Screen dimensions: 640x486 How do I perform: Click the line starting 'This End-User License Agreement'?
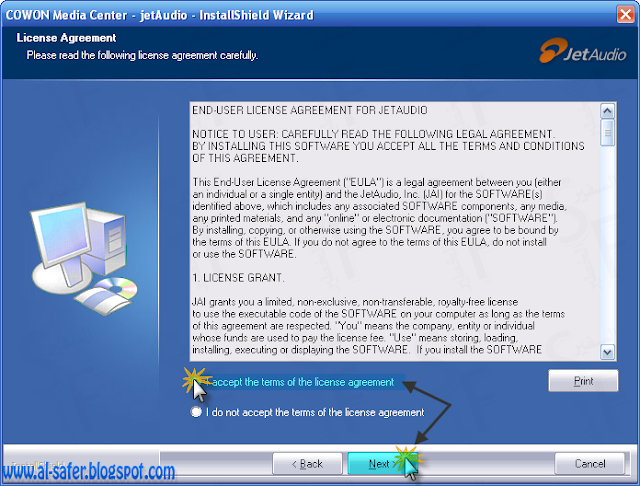tap(377, 182)
